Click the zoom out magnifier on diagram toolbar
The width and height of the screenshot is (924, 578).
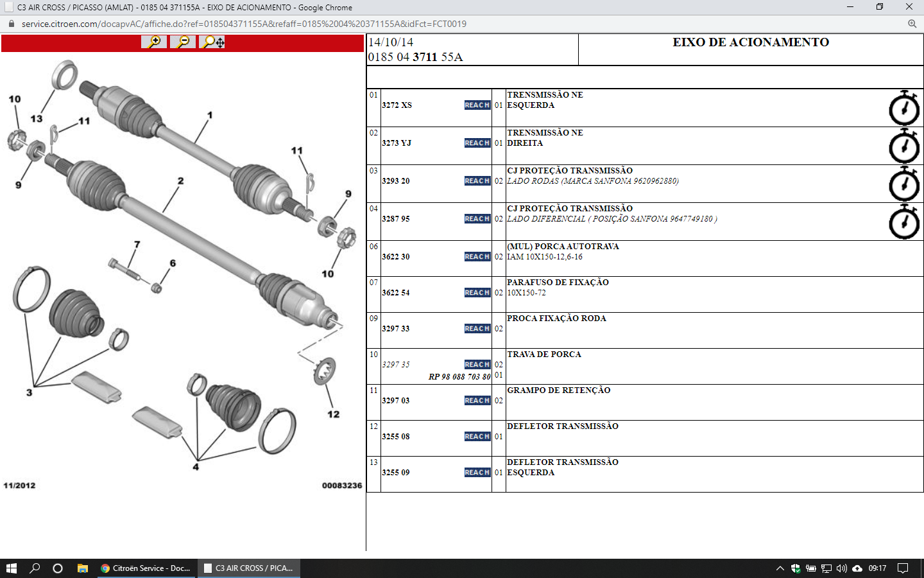[x=183, y=42]
